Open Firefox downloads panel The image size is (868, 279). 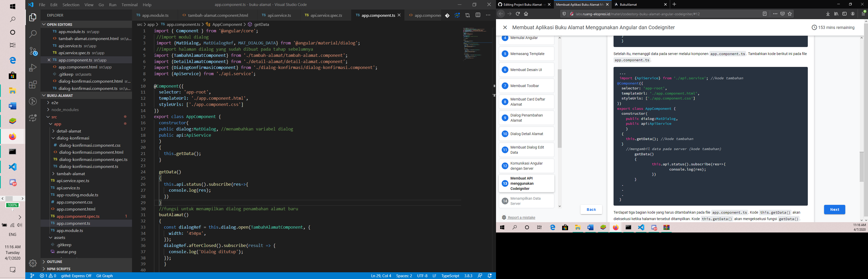click(x=828, y=14)
